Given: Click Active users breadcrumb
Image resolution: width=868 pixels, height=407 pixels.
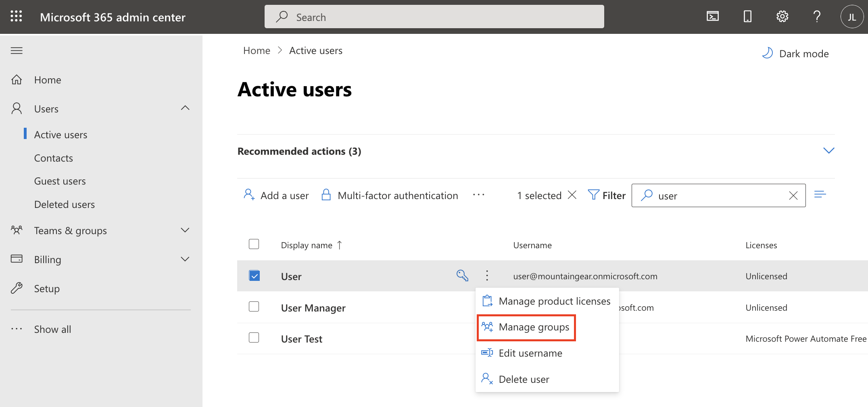Looking at the screenshot, I should pos(316,50).
